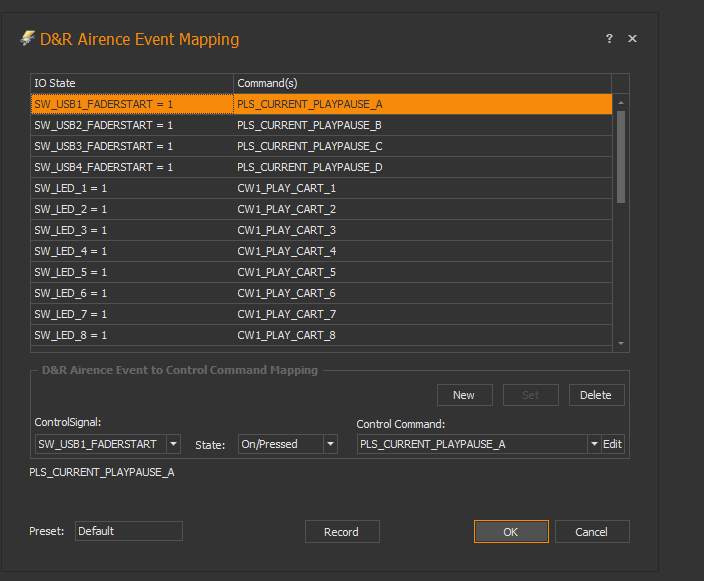Click the Command(s) column header

pos(420,83)
